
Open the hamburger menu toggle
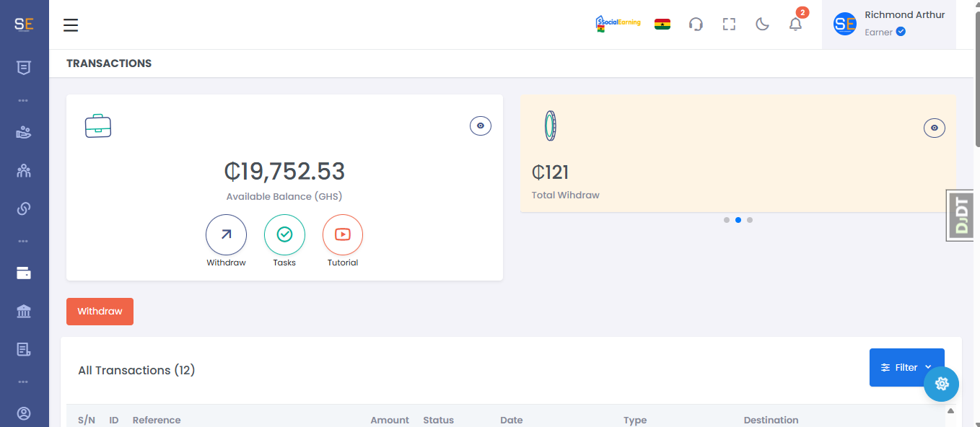pos(71,25)
